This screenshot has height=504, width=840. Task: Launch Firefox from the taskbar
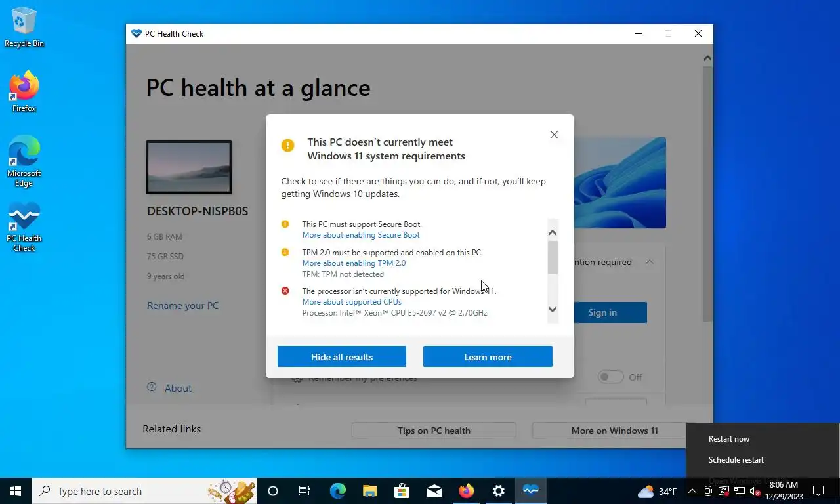467,491
